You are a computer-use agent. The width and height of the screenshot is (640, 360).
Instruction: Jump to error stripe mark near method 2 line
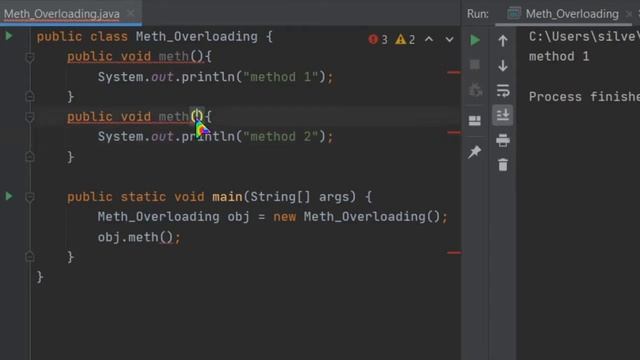tap(454, 132)
